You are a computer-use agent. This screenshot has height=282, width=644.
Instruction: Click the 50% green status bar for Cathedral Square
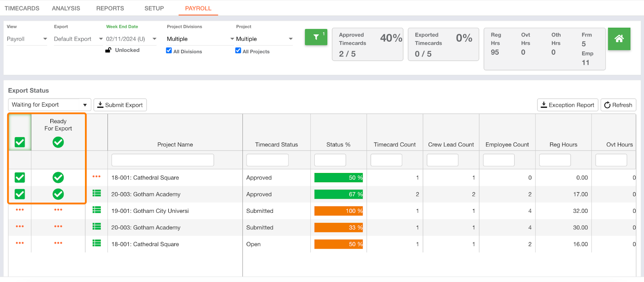coord(339,177)
